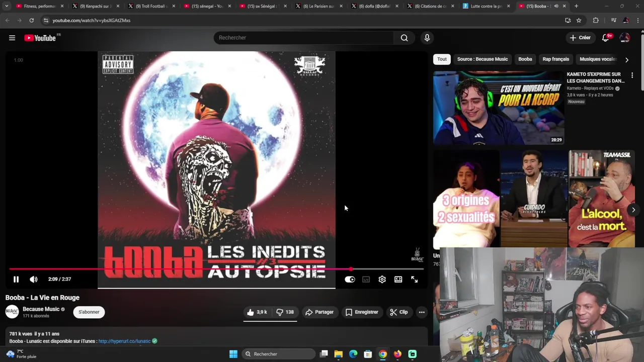The width and height of the screenshot is (644, 362).
Task: Open the Cuidado short thumbnail
Action: pos(534,199)
